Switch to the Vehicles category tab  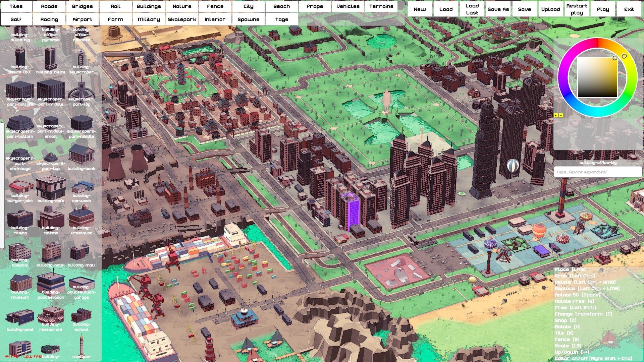(x=348, y=6)
